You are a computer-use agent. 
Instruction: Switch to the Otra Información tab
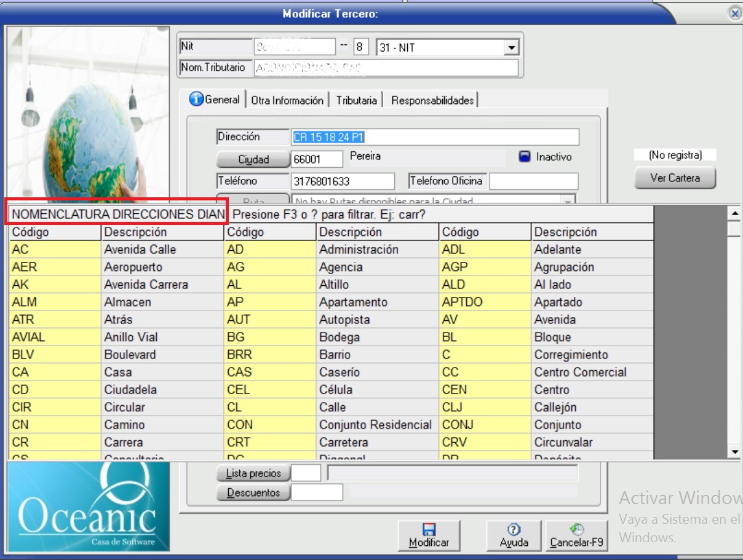(287, 100)
